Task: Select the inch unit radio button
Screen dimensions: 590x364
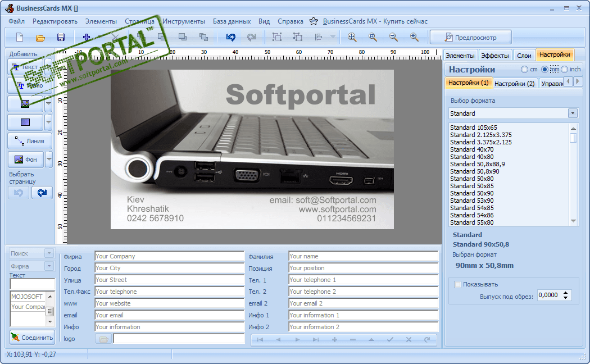Action: pos(564,70)
